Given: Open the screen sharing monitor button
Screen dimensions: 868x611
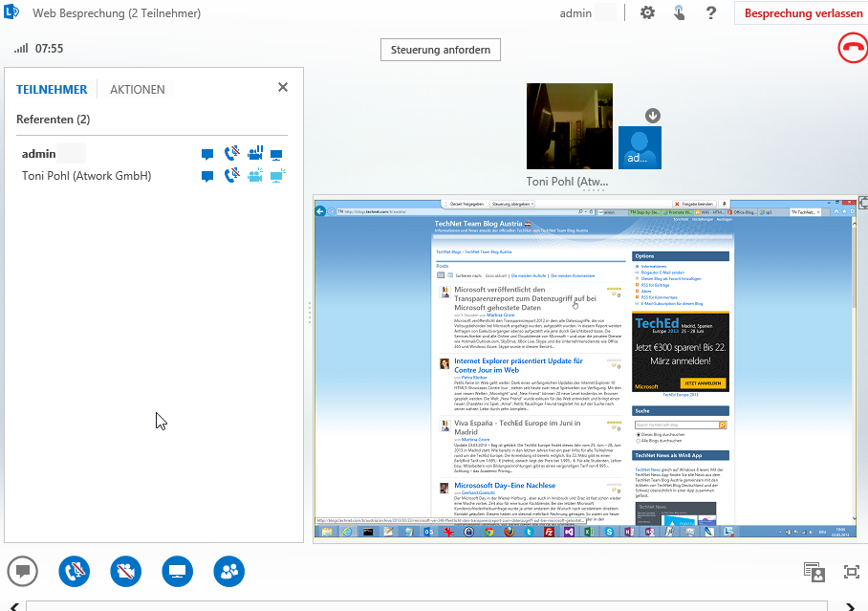Looking at the screenshot, I should pyautogui.click(x=178, y=572).
